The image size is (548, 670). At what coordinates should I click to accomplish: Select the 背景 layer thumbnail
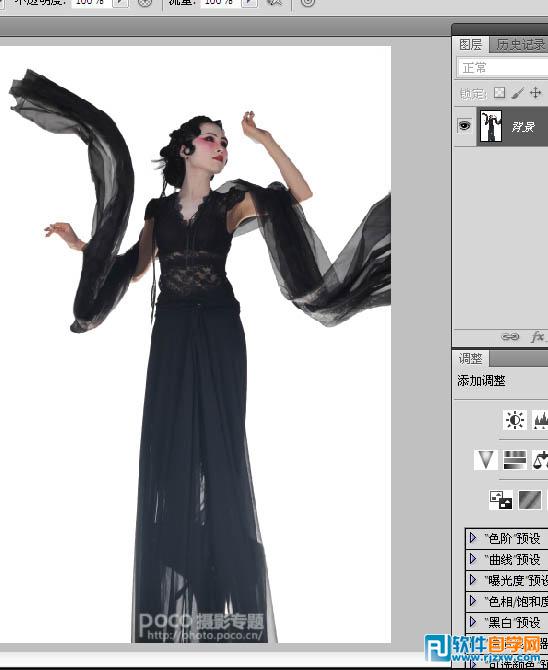click(491, 126)
